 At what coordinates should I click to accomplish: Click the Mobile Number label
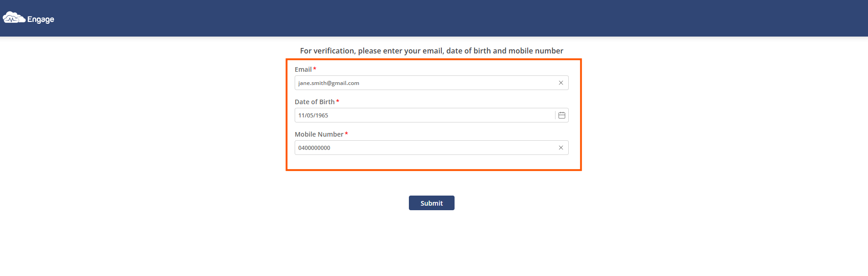(x=319, y=134)
